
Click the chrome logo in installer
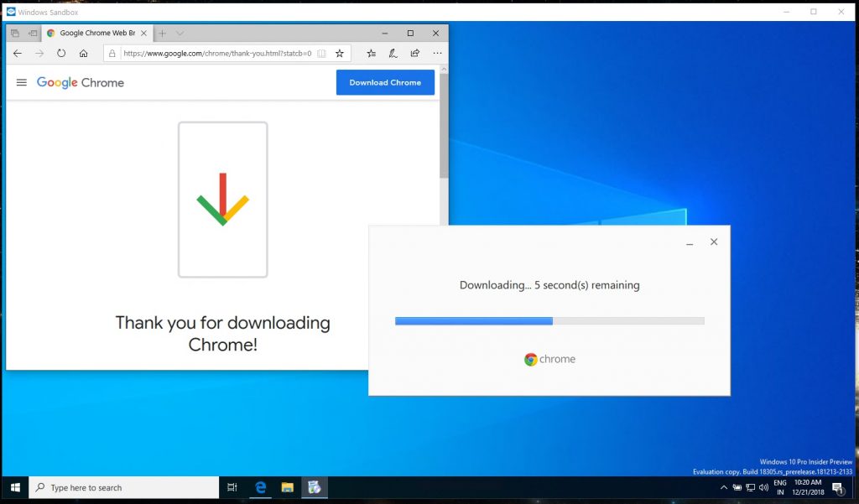(x=549, y=360)
